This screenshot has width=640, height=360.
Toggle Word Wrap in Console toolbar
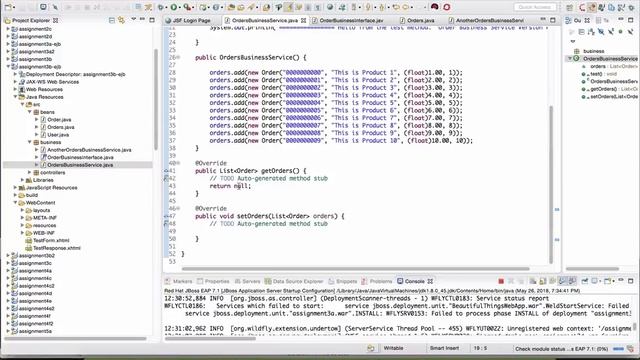[x=552, y=281]
